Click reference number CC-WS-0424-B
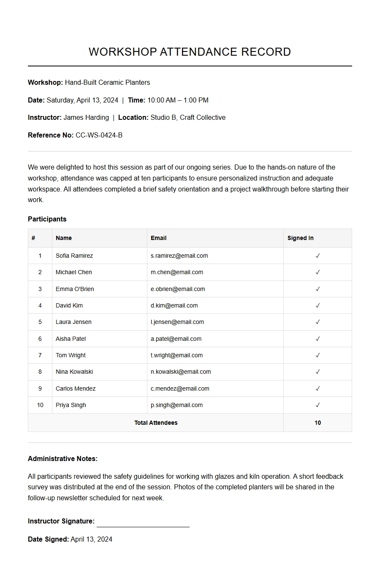 (x=99, y=135)
